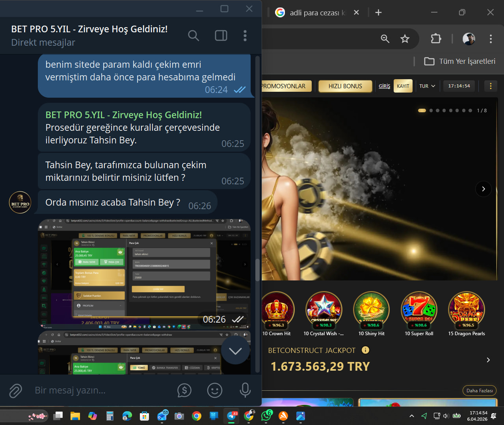Open the chat options three-dot menu
This screenshot has height=425, width=504.
pos(245,36)
